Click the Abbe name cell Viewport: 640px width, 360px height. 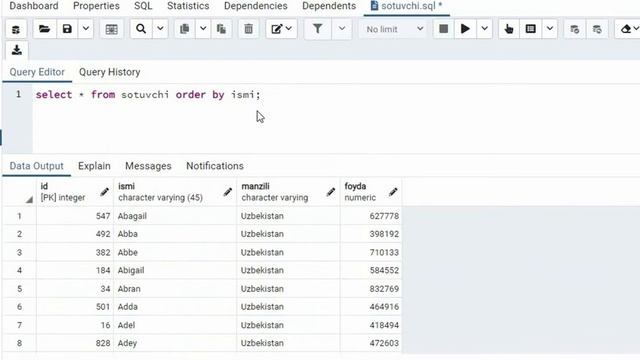[x=175, y=252]
